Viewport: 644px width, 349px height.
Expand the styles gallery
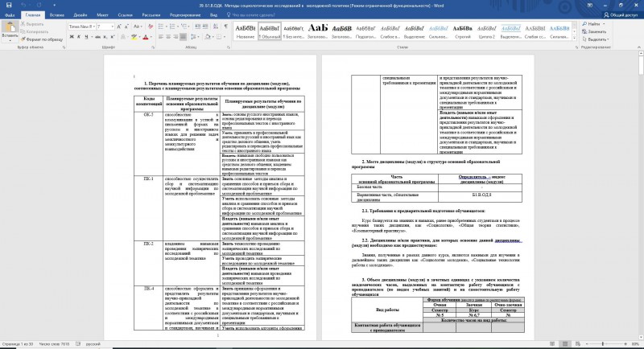tap(575, 38)
